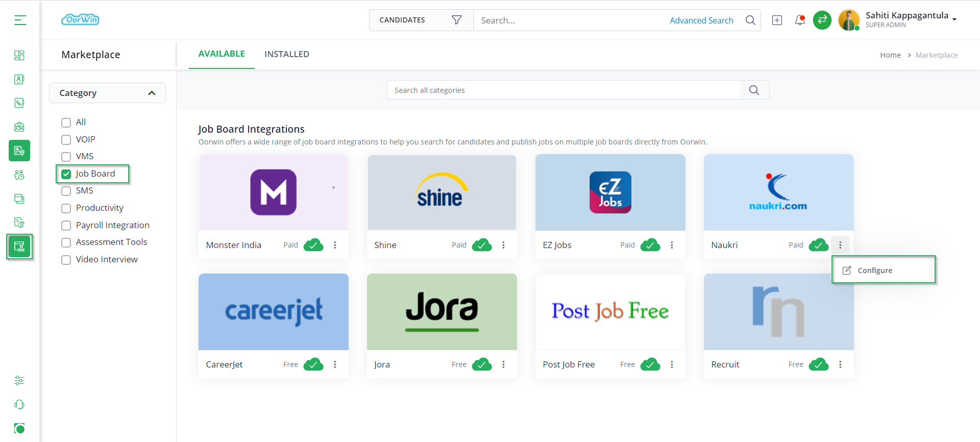Open the Marketplace sidebar icon
This screenshot has height=442, width=980.
click(x=19, y=247)
